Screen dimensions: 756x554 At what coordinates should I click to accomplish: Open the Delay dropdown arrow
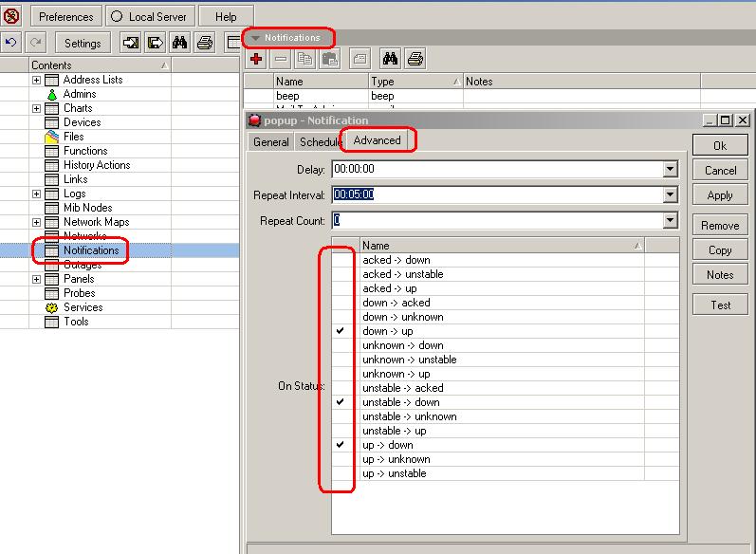[x=671, y=169]
